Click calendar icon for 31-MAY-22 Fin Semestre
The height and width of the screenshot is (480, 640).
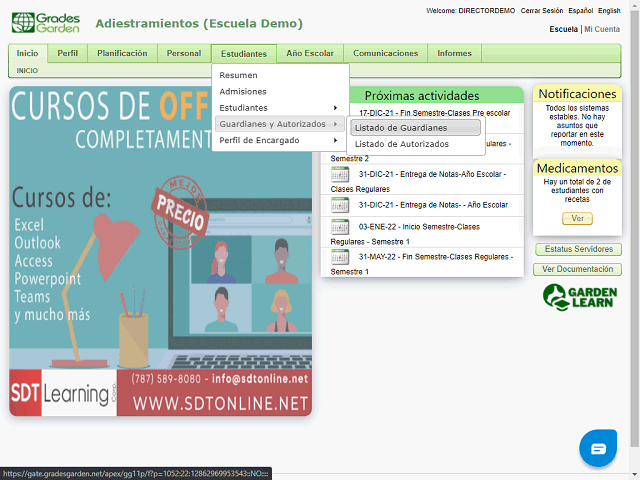340,257
